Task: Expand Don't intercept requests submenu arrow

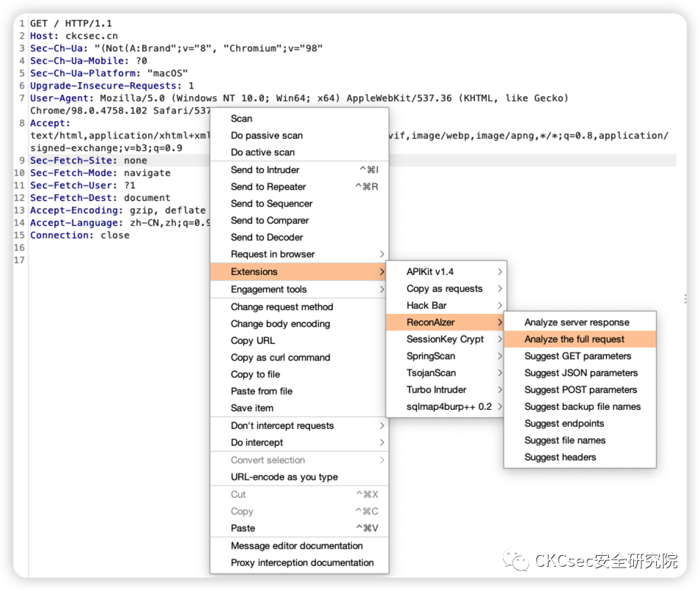Action: pyautogui.click(x=382, y=426)
